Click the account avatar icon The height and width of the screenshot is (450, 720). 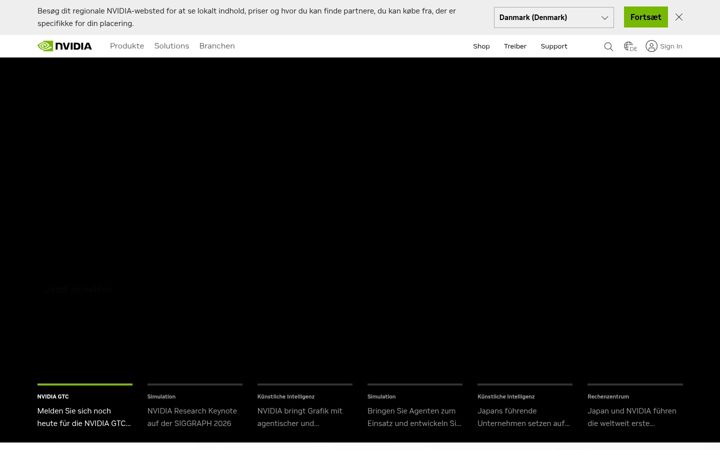click(x=651, y=46)
